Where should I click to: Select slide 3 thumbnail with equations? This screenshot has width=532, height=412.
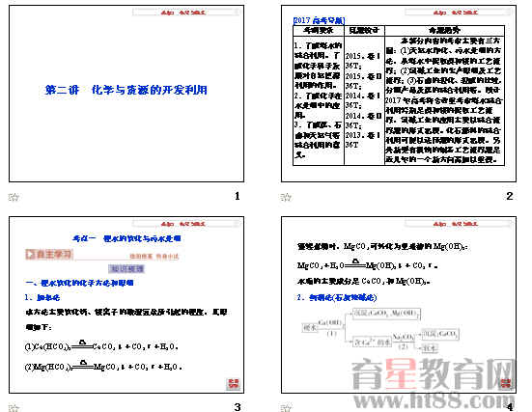tap(126, 305)
